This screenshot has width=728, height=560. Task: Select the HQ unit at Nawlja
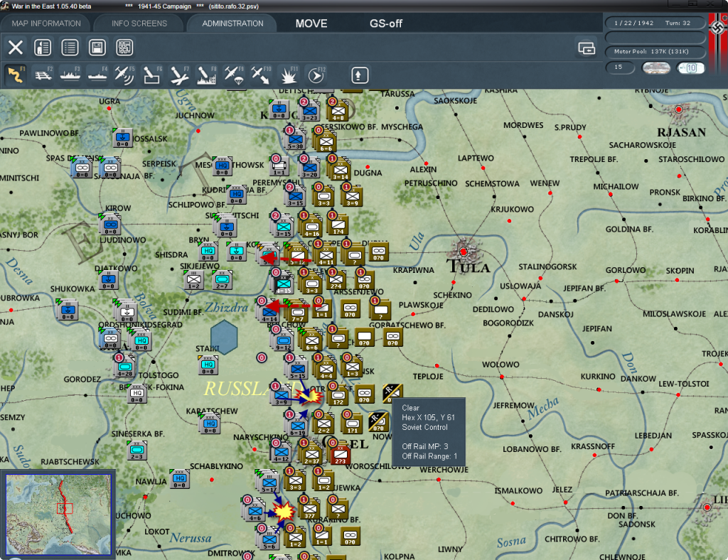(180, 478)
